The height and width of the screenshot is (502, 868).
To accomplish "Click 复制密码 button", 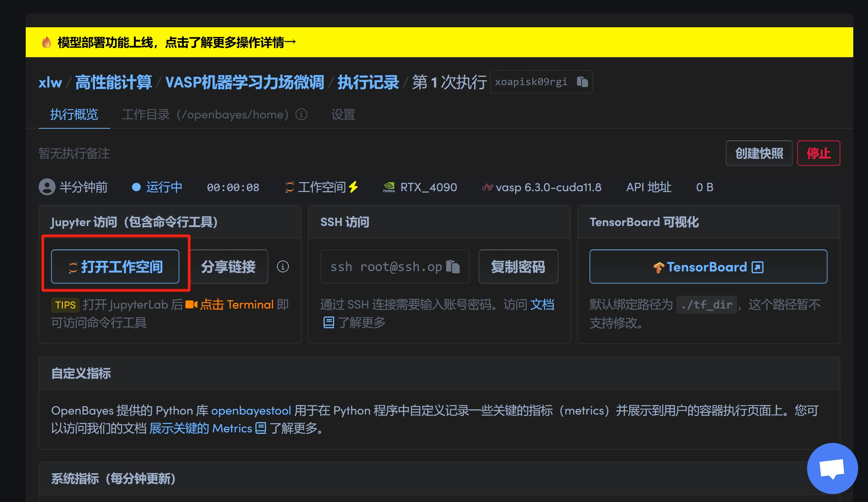I will [518, 267].
